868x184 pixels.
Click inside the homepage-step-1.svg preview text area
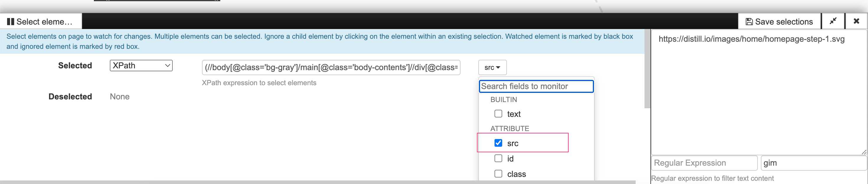coord(758,95)
